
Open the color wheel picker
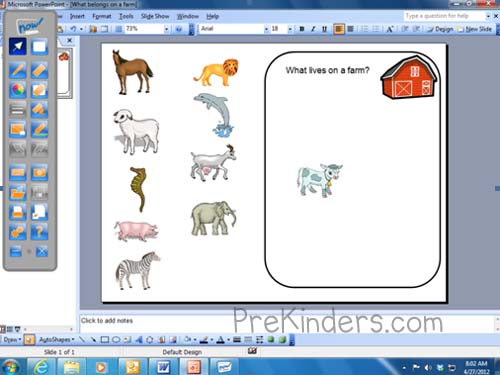(18, 90)
